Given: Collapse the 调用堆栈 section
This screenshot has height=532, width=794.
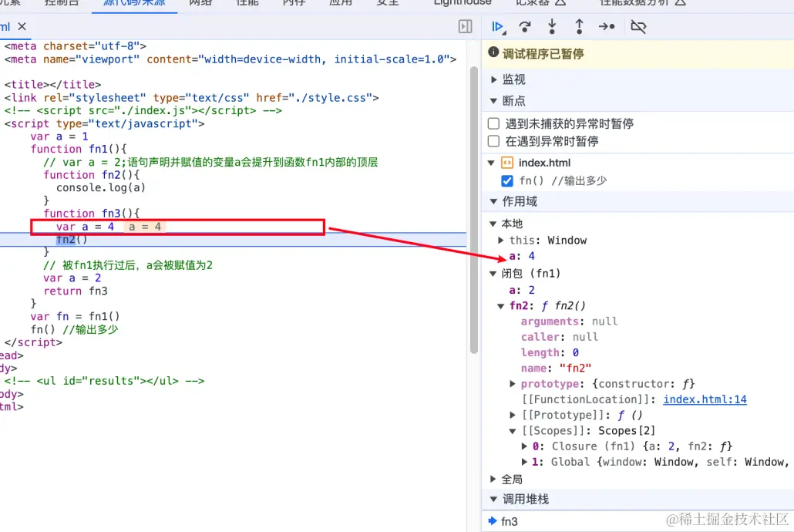Looking at the screenshot, I should tap(493, 499).
